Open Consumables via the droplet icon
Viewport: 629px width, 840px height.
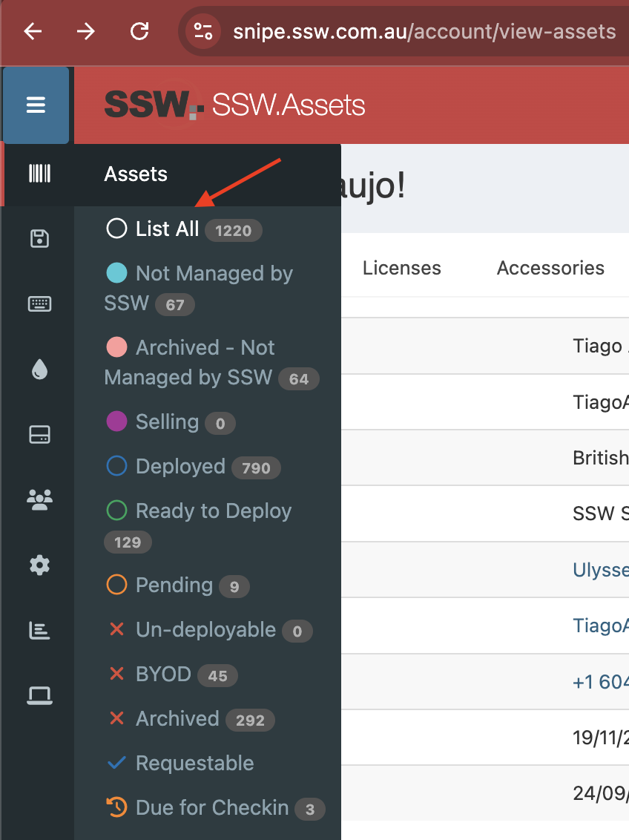(39, 369)
